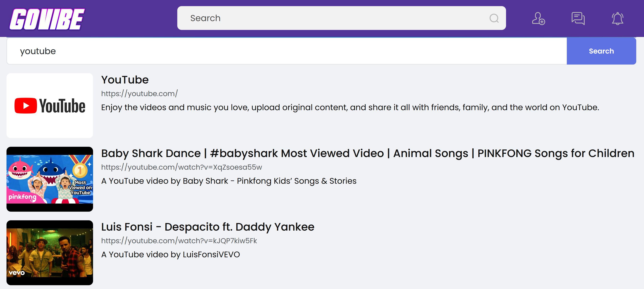Open Luis Fonsi - Despacito result title

208,227
